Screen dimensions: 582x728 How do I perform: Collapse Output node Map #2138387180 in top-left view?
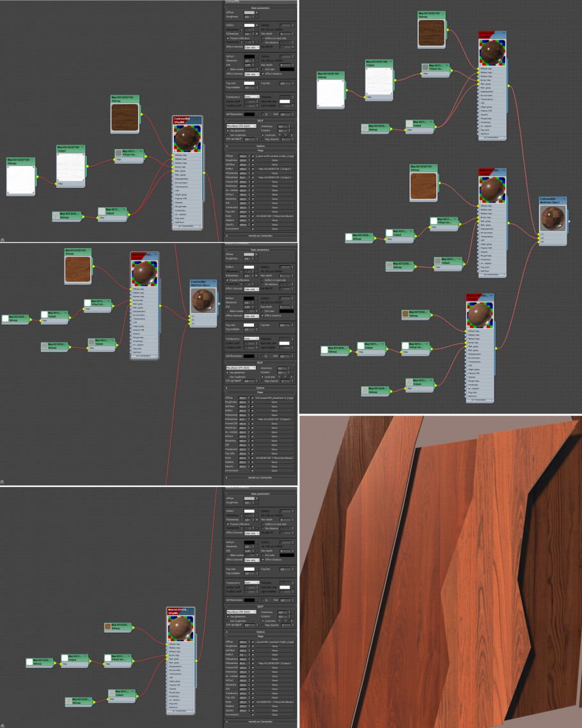point(83,148)
